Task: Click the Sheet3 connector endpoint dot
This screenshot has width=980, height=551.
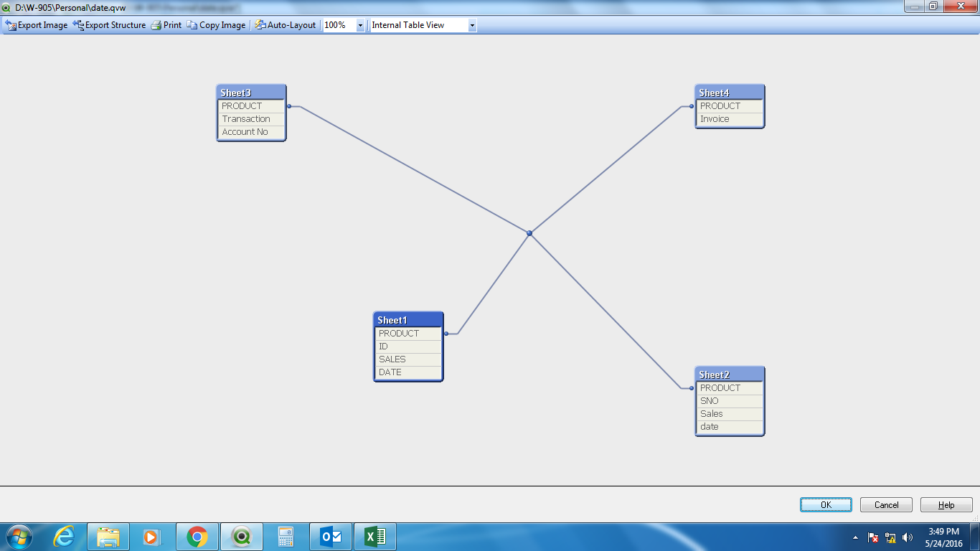Action: pyautogui.click(x=289, y=106)
